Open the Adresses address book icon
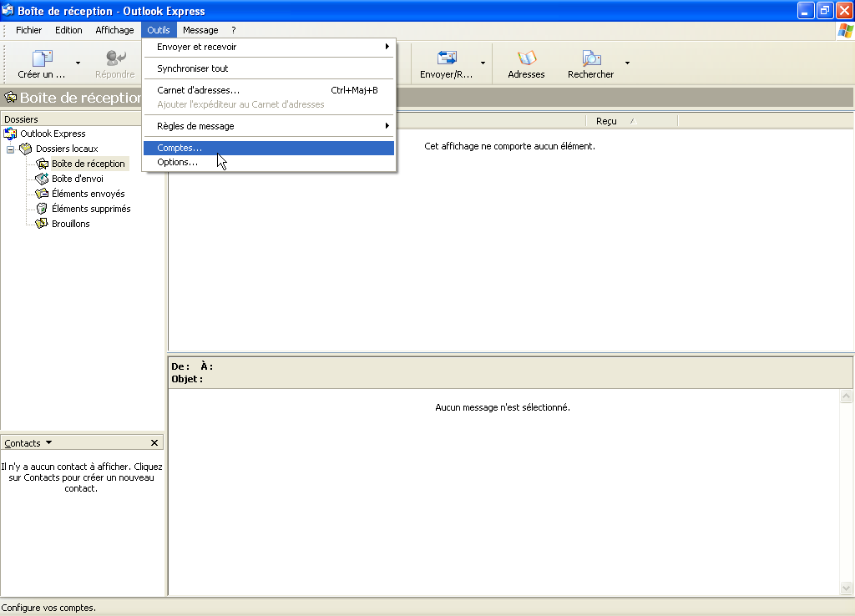Image resolution: width=855 pixels, height=616 pixels. [x=526, y=58]
